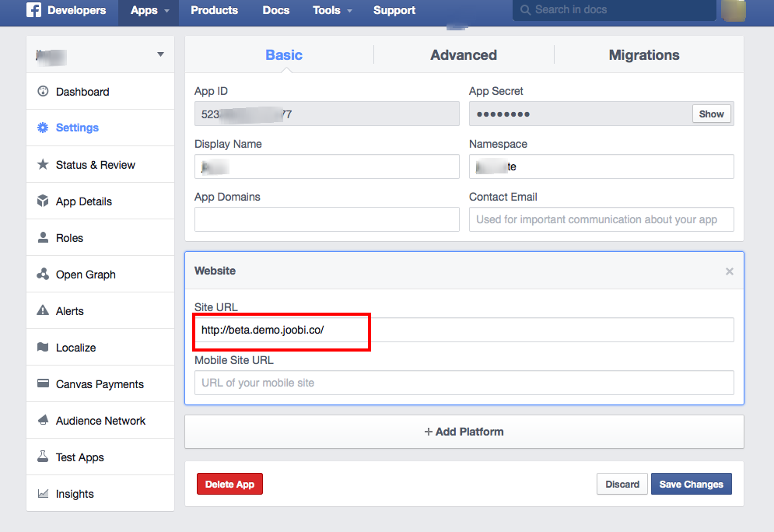Open Docs in top navigation
The height and width of the screenshot is (532, 774).
276,10
